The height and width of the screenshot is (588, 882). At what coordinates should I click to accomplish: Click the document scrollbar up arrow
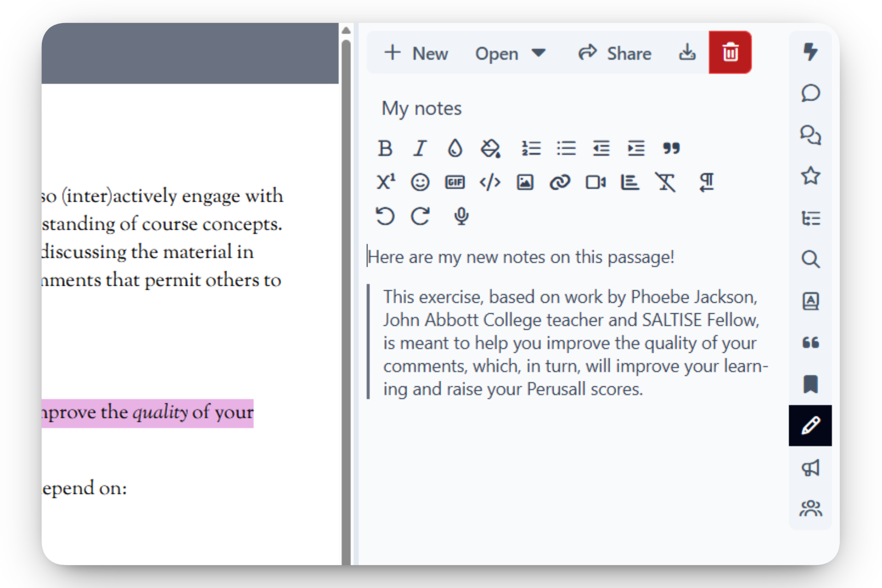(x=346, y=30)
